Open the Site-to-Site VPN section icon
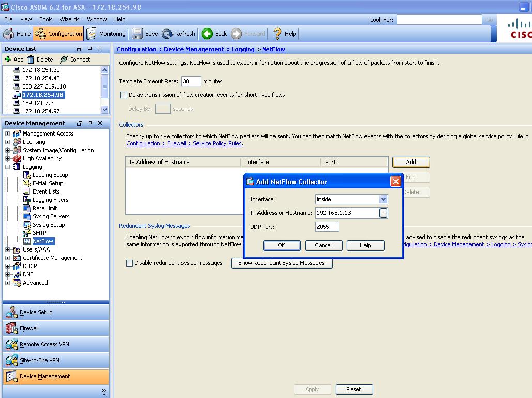Viewport: 532px width, 398px height. pos(11,360)
